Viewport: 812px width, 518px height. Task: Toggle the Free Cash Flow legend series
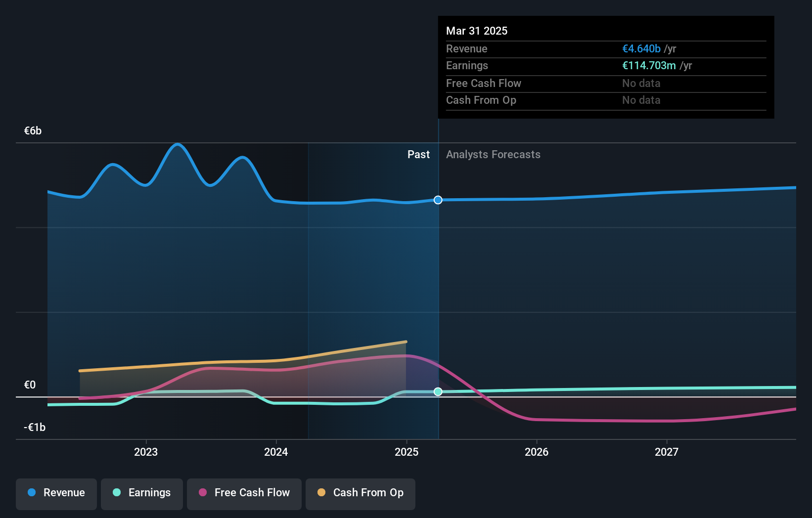pyautogui.click(x=244, y=494)
